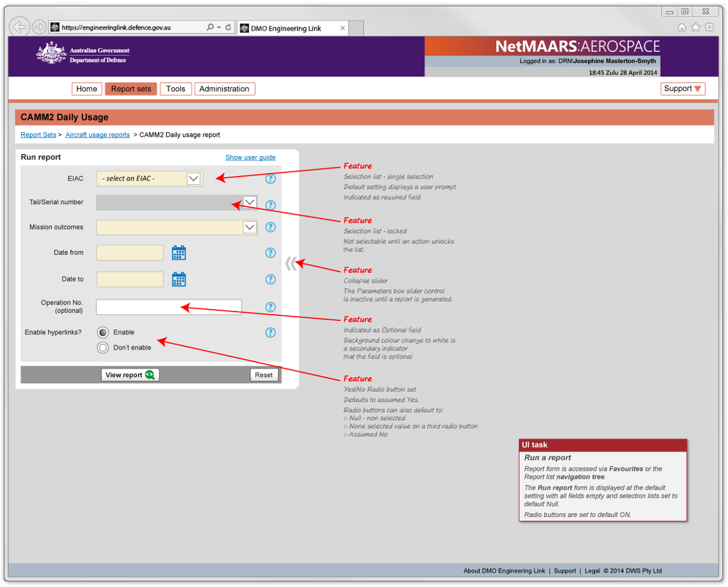Go to the Home menu

(x=87, y=89)
